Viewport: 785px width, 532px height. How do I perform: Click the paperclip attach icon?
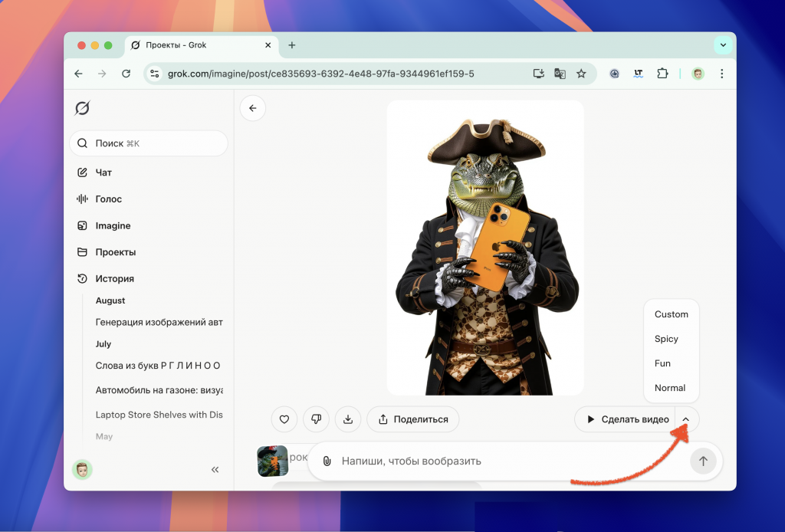pyautogui.click(x=327, y=461)
